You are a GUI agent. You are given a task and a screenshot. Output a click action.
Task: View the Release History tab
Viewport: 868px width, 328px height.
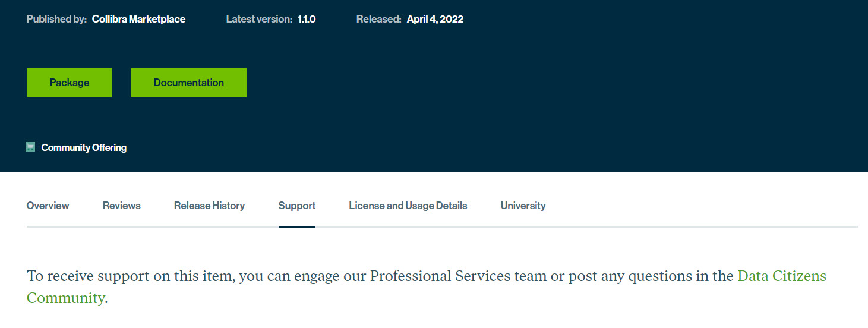[x=209, y=206]
